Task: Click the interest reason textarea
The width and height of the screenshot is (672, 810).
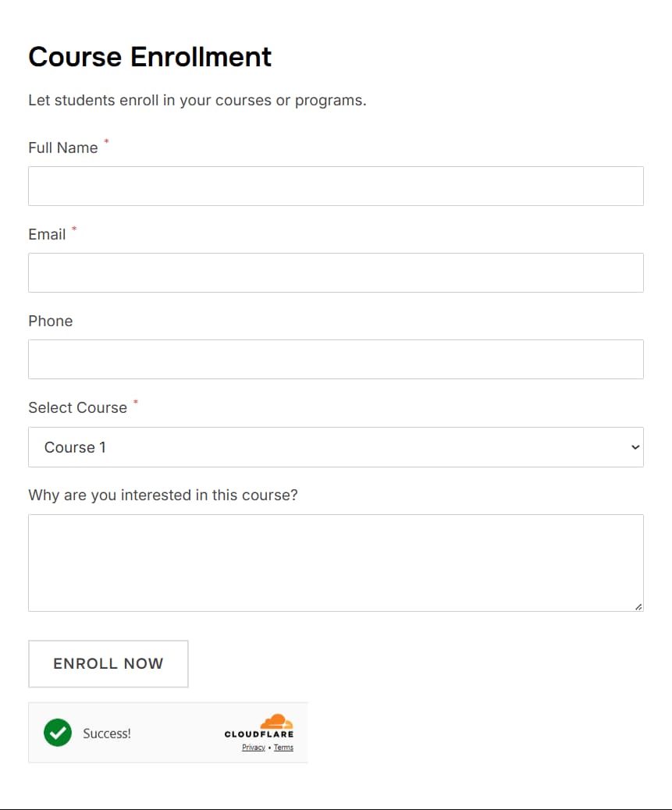Action: pos(336,562)
